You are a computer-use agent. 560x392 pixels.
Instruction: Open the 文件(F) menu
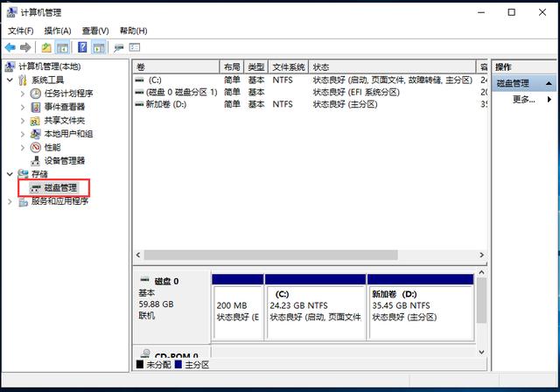[20, 31]
